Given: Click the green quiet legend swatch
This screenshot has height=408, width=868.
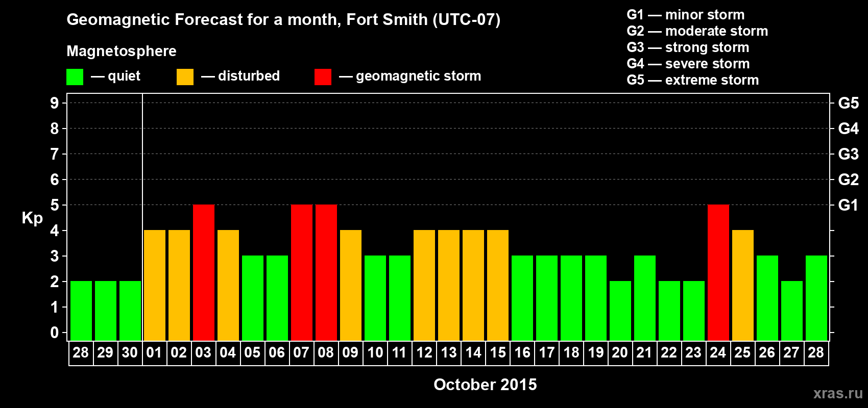Looking at the screenshot, I should [75, 77].
